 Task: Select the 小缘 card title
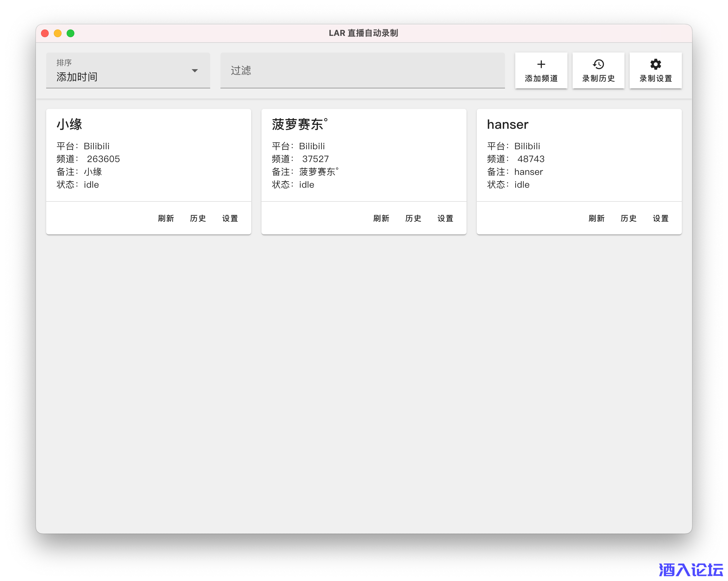[69, 125]
